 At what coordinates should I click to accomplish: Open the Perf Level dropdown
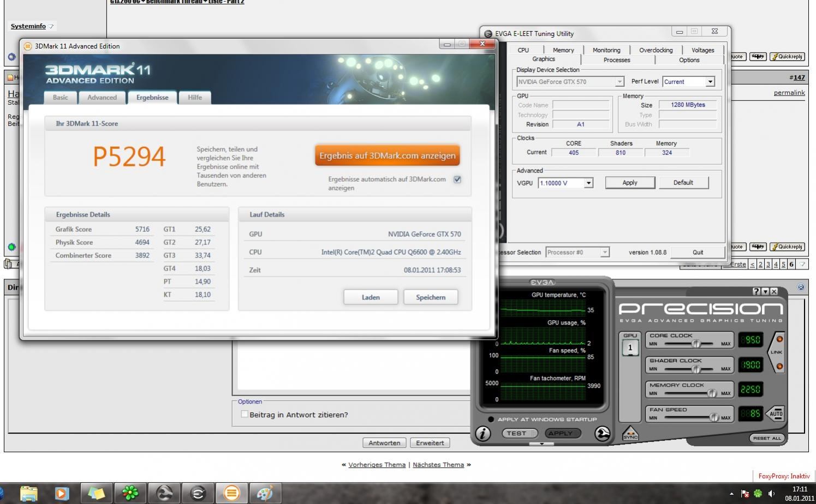tap(710, 82)
